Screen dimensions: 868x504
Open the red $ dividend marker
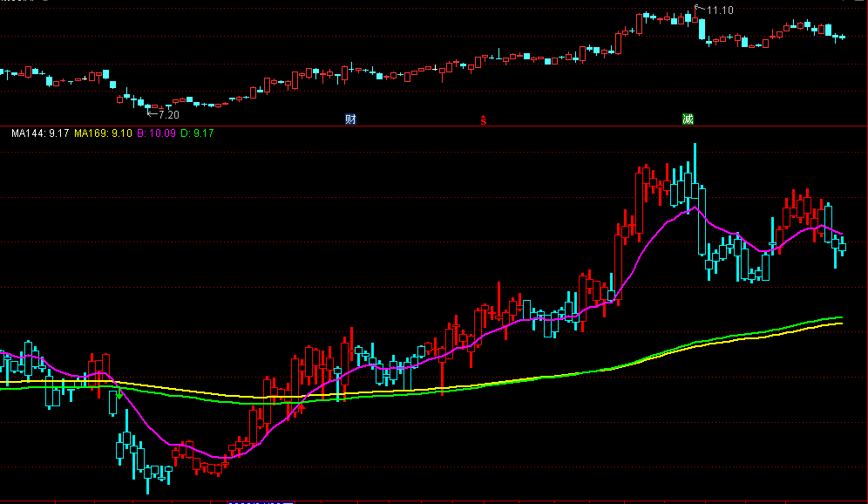tap(484, 119)
